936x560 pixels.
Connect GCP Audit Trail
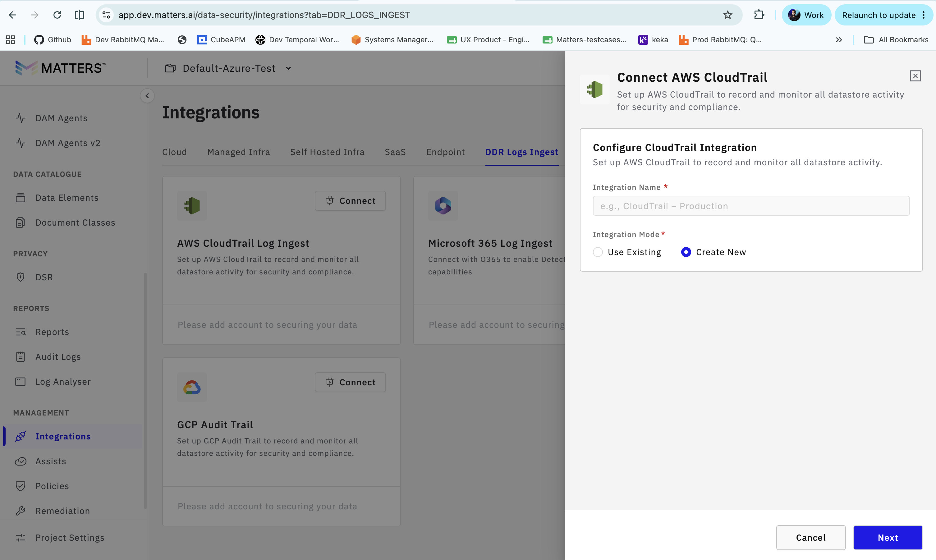pyautogui.click(x=350, y=382)
